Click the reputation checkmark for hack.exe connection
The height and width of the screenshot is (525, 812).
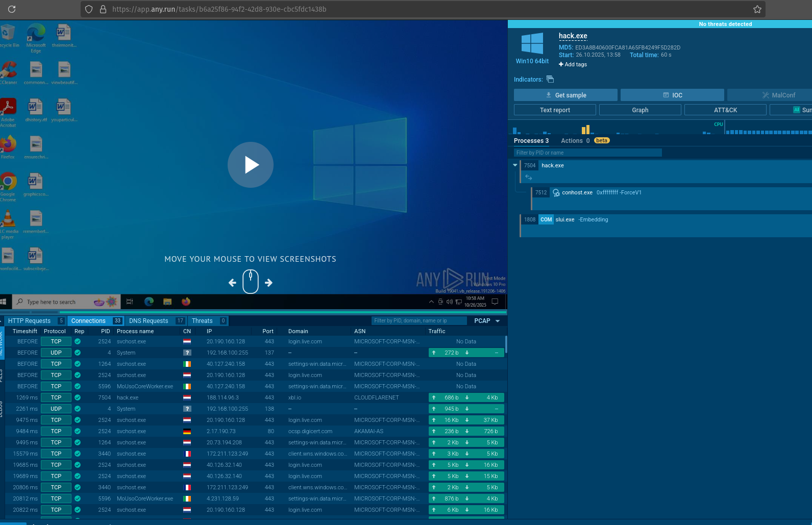pos(78,397)
